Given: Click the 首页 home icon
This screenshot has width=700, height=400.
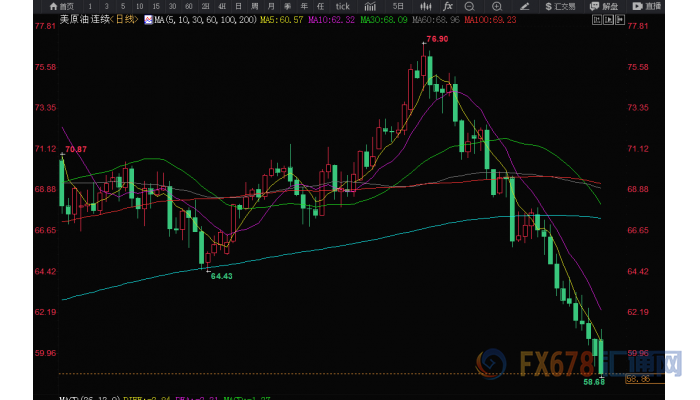Looking at the screenshot, I should click(59, 6).
